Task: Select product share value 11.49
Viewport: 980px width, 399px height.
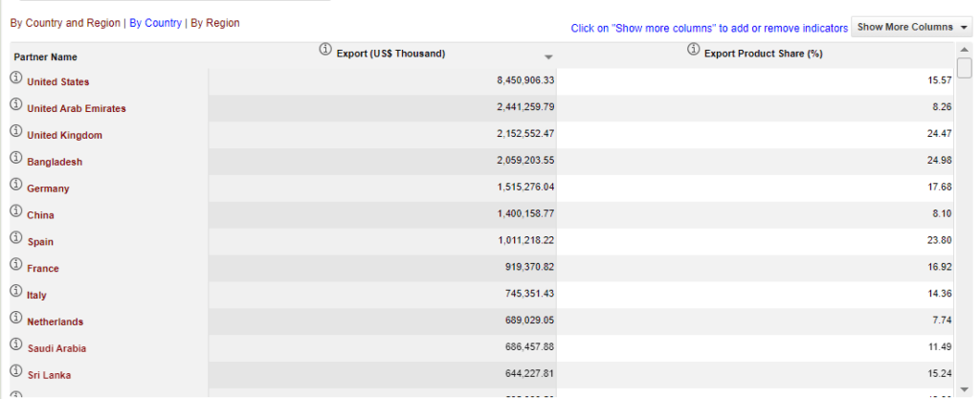Action: (x=940, y=347)
